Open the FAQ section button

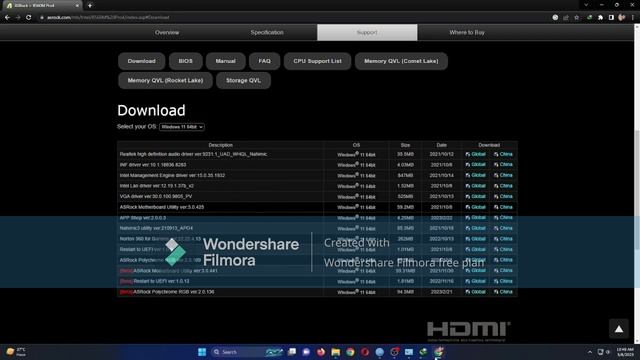click(x=264, y=61)
